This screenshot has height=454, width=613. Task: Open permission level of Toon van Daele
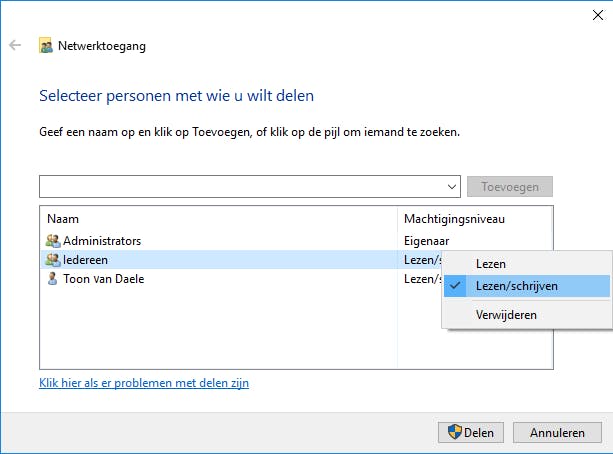[420, 279]
